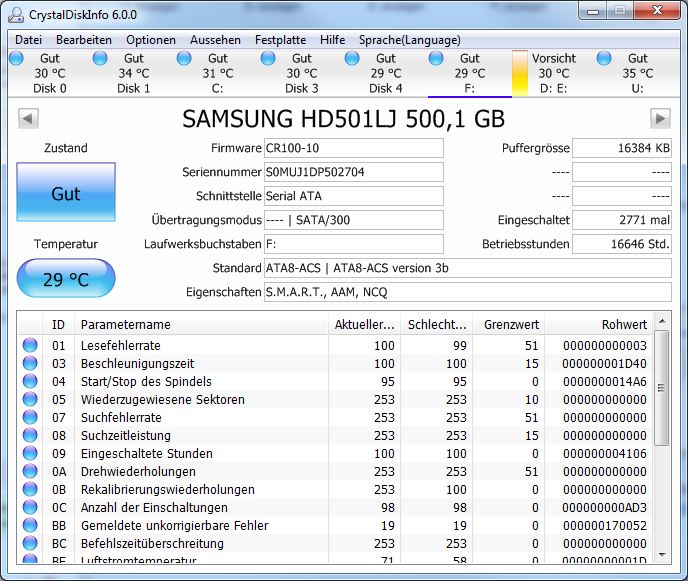The width and height of the screenshot is (688, 581).
Task: Select the Lesefehlerrate parameter name
Action: click(x=121, y=346)
